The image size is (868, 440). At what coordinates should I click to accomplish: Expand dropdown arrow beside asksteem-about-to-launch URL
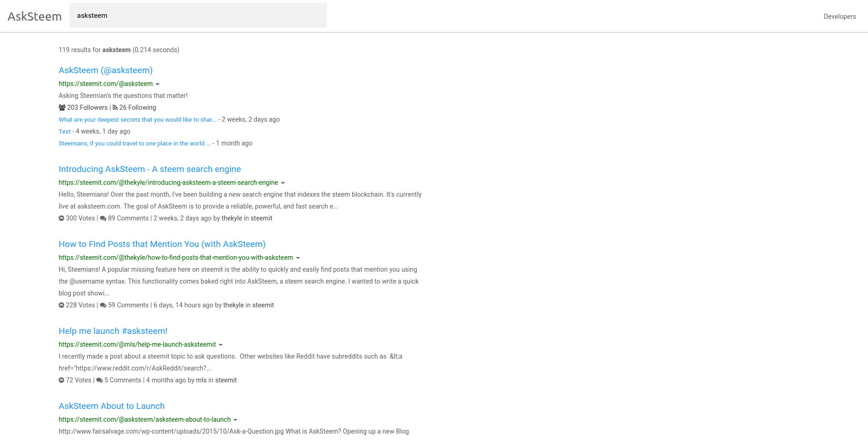tap(236, 420)
